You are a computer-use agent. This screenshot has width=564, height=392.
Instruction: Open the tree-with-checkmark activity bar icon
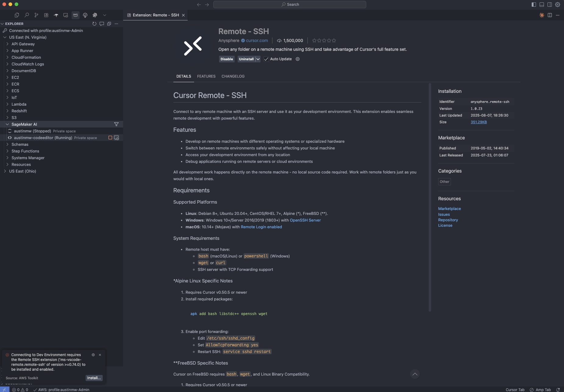[x=85, y=15]
